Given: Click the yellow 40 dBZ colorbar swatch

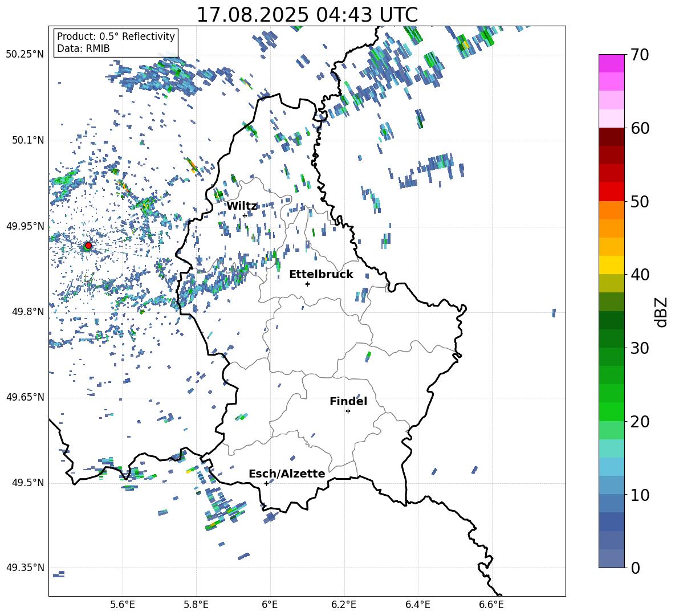Looking at the screenshot, I should (x=612, y=265).
